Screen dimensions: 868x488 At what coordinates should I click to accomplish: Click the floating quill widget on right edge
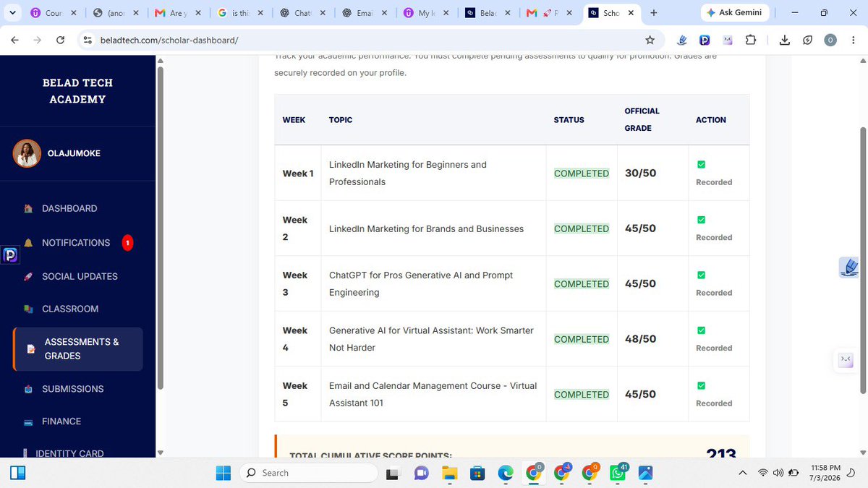point(848,267)
